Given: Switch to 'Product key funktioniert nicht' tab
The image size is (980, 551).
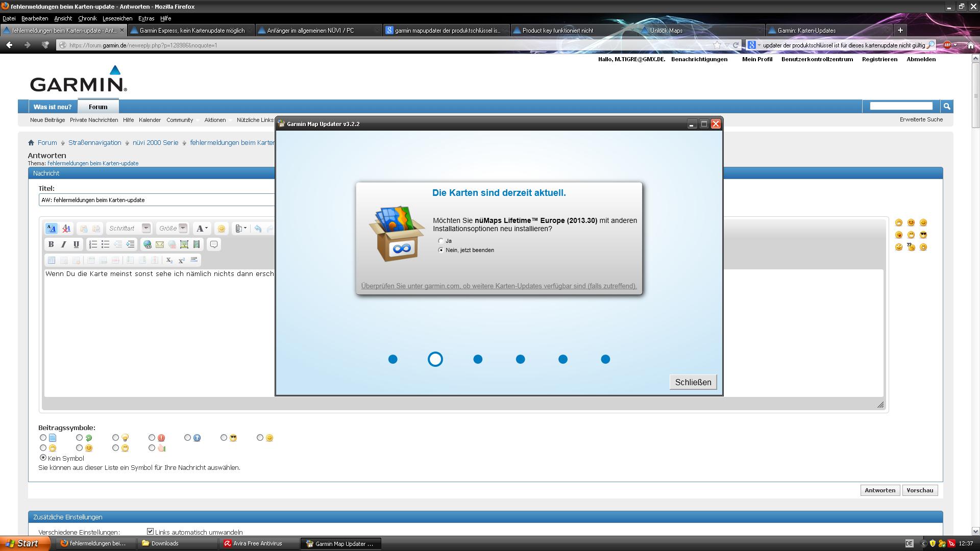Looking at the screenshot, I should pyautogui.click(x=573, y=31).
